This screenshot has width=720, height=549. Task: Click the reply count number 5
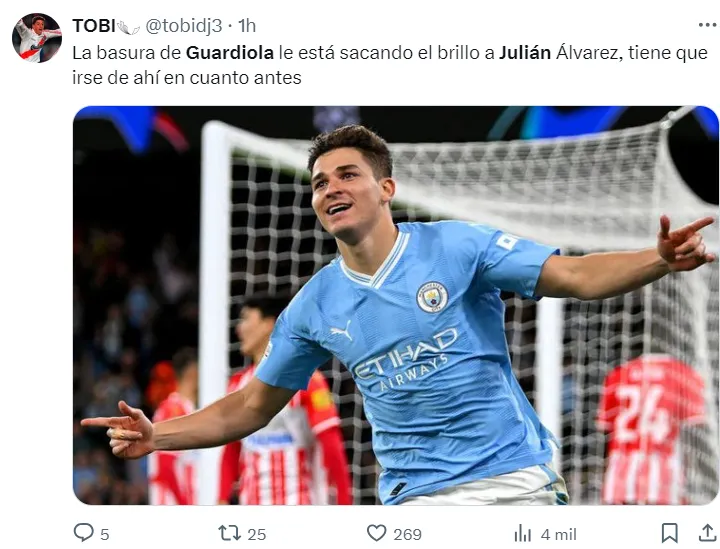[105, 534]
